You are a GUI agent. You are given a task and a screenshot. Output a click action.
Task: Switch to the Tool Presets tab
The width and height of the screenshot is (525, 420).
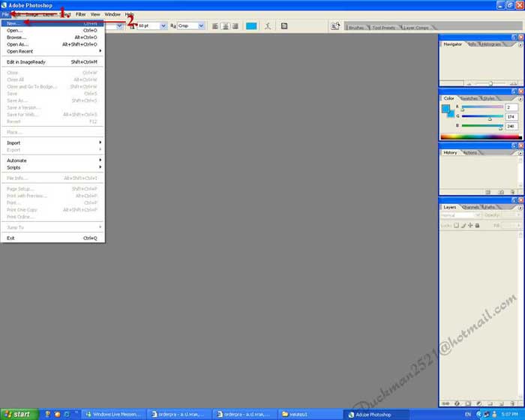[384, 28]
